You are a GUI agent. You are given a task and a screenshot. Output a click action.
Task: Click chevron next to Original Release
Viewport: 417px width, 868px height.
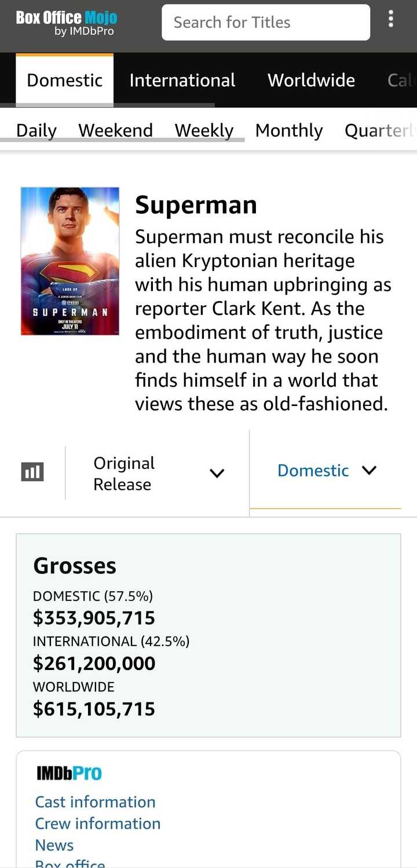point(217,473)
